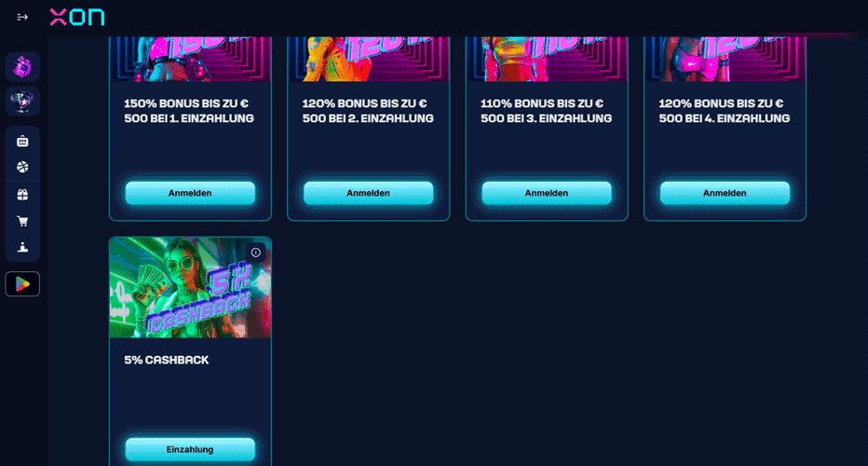Expand the sidebar with the arrow icon
The width and height of the screenshot is (868, 466).
coord(22,17)
